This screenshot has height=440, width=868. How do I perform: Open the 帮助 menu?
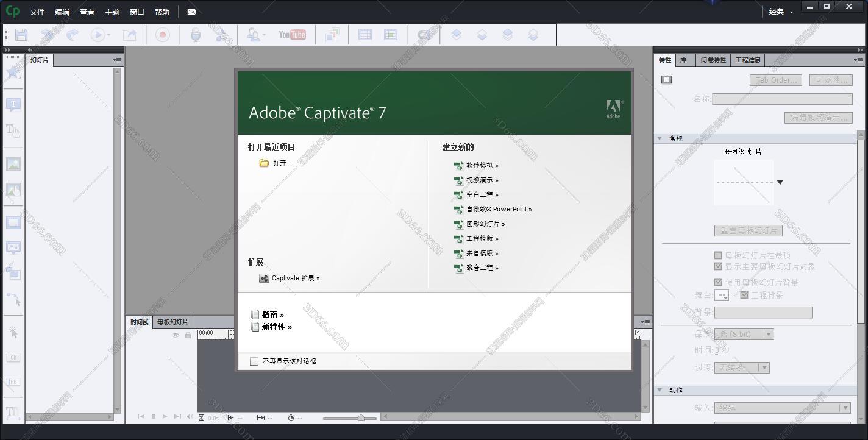tap(162, 11)
